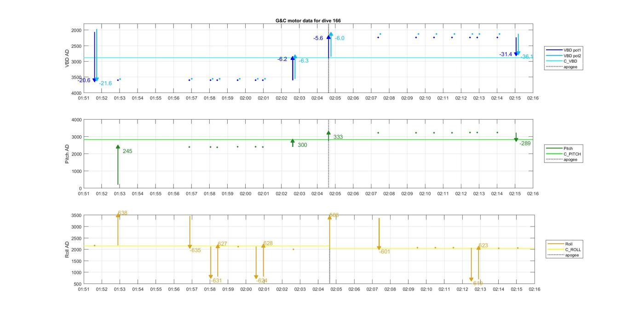Click the '-631' roll value label
This screenshot has width=644, height=319.
point(216,281)
